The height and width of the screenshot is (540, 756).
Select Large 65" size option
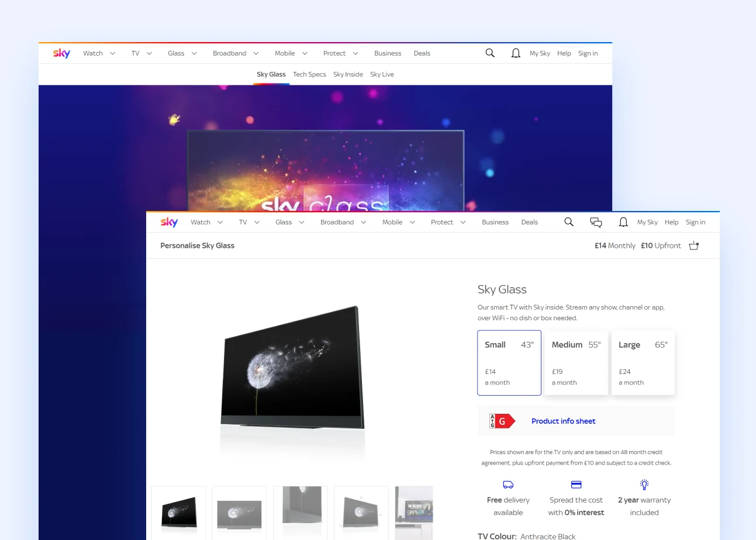(x=643, y=363)
